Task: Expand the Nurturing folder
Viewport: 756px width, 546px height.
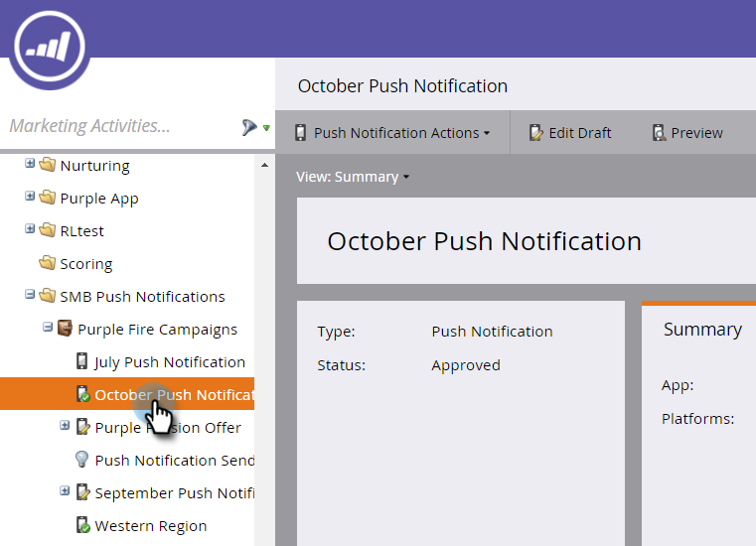Action: tap(30, 164)
